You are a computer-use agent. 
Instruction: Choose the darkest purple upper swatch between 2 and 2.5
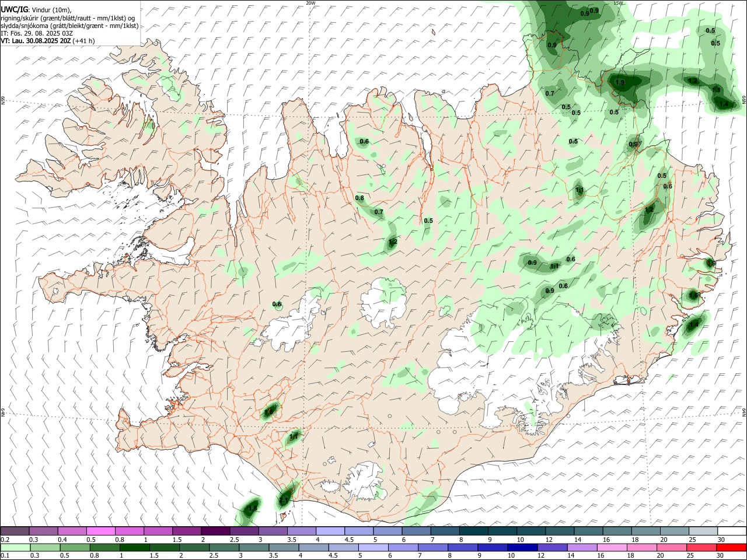[215, 531]
